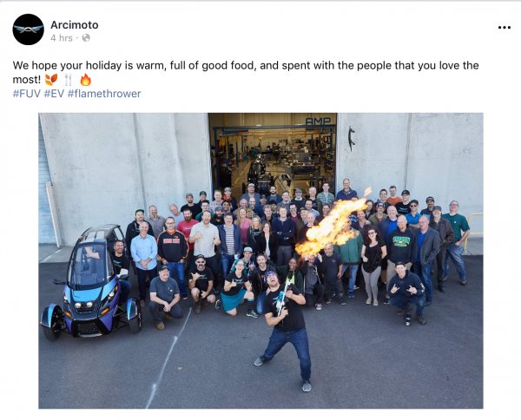The image size is (521, 420).
Task: Follow the #flamethrower hashtag
Action: click(x=104, y=94)
